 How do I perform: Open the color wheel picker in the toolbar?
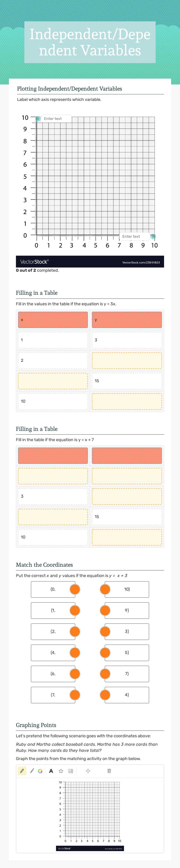(x=40, y=771)
